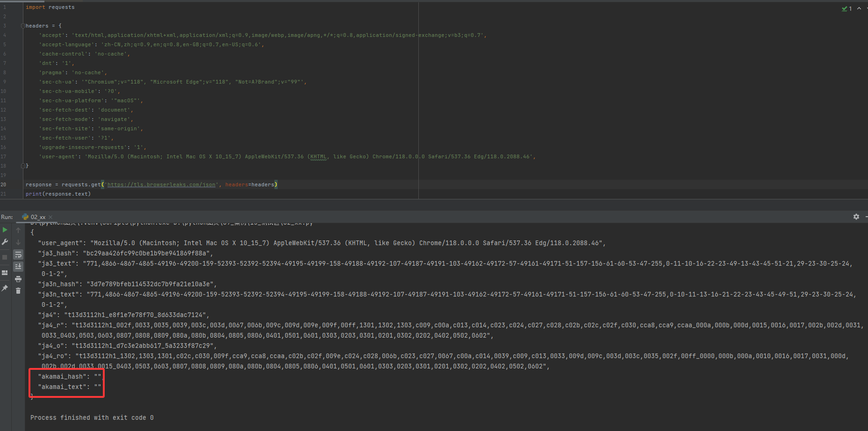Click Down the Stack Trace arrow
Viewport: 868px width, 431px height.
click(x=18, y=242)
